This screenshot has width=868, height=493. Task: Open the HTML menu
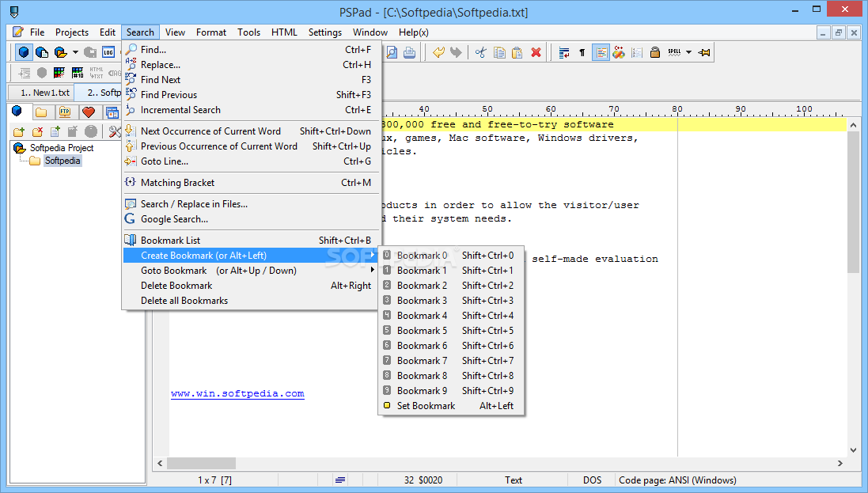coord(284,32)
